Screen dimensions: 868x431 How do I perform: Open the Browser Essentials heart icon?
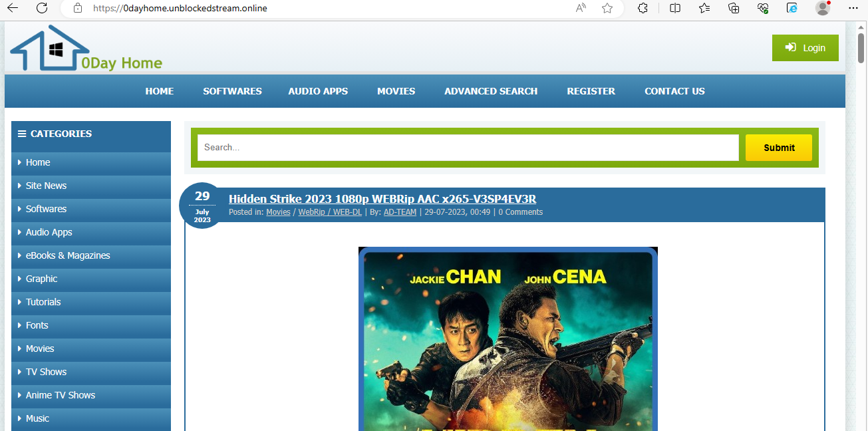(763, 8)
